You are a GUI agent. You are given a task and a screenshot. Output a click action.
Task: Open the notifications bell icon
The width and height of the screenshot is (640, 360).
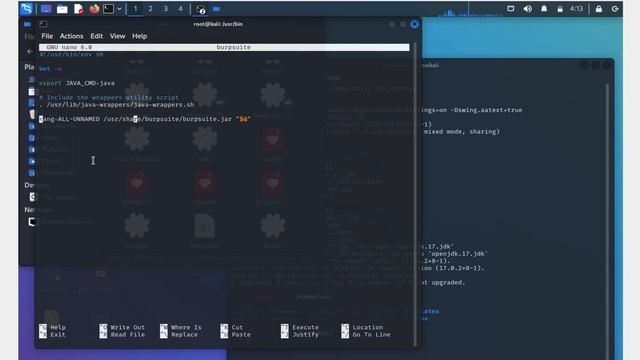tap(544, 9)
